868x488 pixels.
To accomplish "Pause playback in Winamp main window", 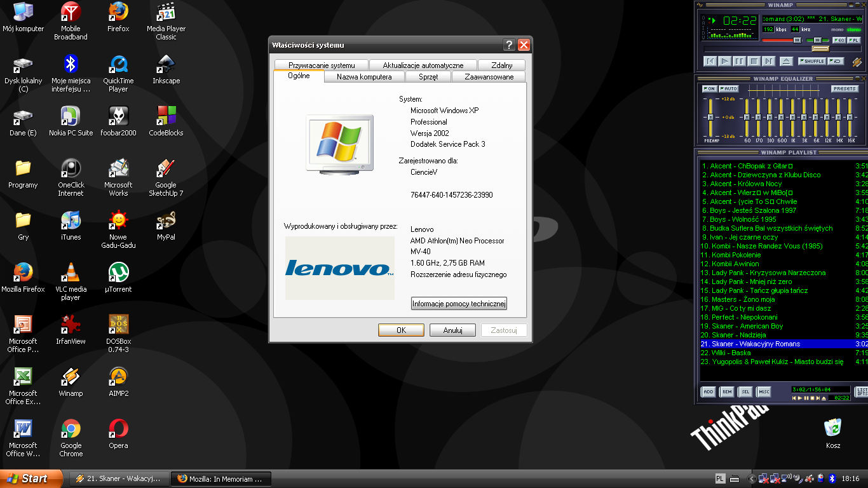I will [739, 62].
